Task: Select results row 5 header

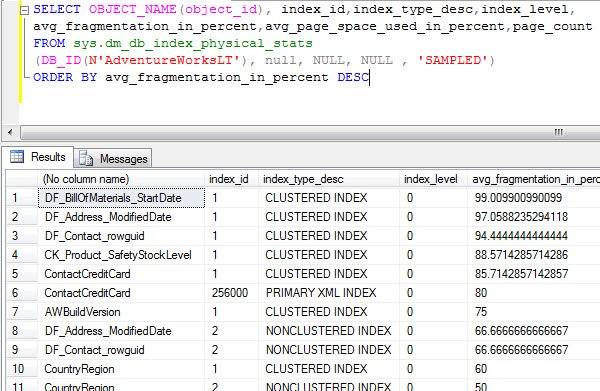Action: point(22,274)
